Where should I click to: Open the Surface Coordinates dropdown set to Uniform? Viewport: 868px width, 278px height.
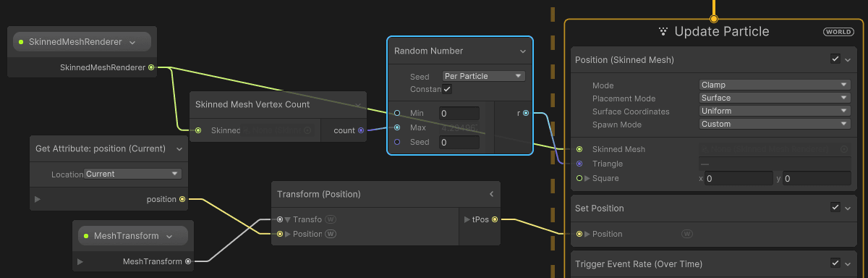coord(775,111)
